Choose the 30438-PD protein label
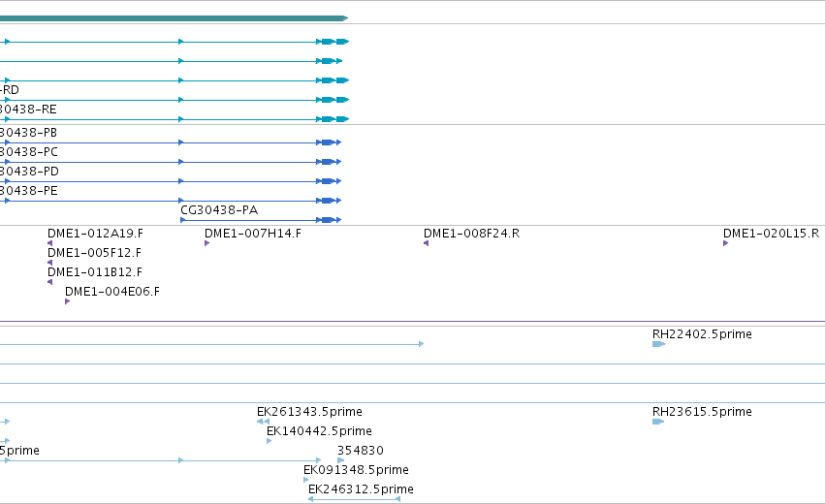The height and width of the screenshot is (504, 825). pyautogui.click(x=29, y=172)
